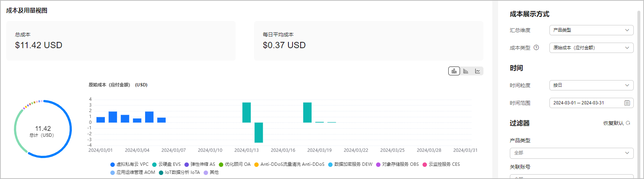This screenshot has height=179, width=644.
Task: Click the 恢复默认 reset link
Action: click(613, 123)
